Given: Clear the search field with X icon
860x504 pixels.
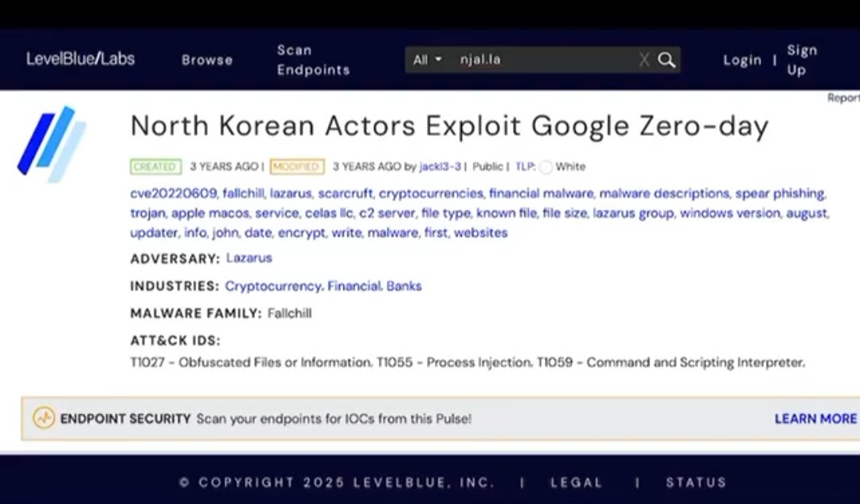Looking at the screenshot, I should coord(643,60).
